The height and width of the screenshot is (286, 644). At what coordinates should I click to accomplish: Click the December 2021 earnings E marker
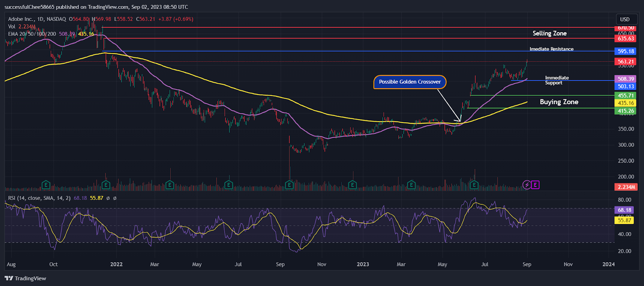(x=106, y=185)
